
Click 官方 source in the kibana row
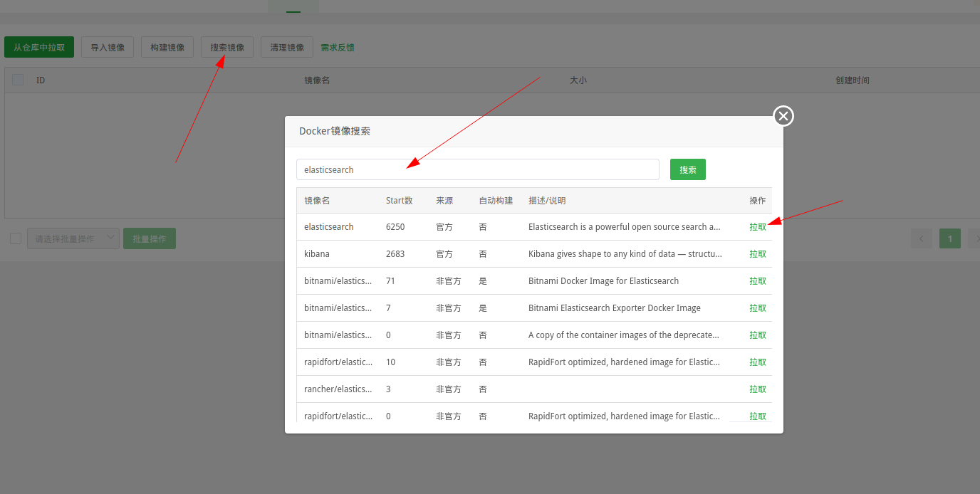[x=444, y=254]
